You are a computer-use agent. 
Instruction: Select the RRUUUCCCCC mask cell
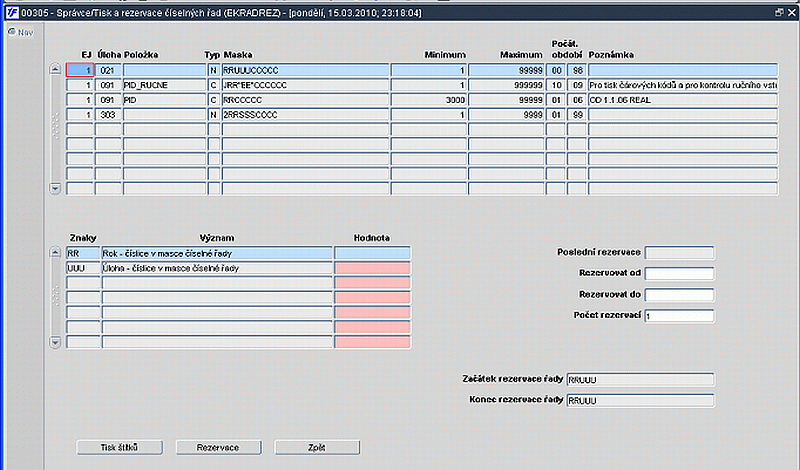pyautogui.click(x=305, y=70)
